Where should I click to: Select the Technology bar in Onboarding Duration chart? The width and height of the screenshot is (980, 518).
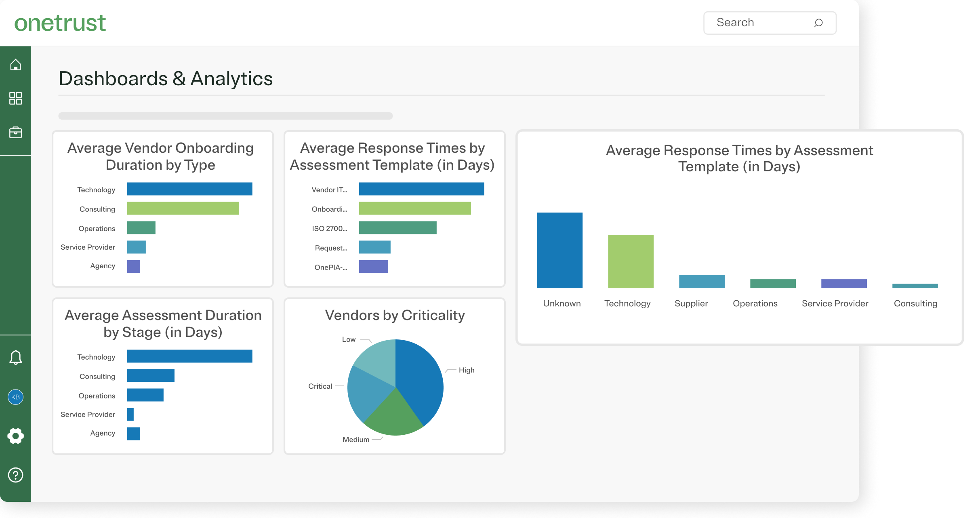pos(189,189)
